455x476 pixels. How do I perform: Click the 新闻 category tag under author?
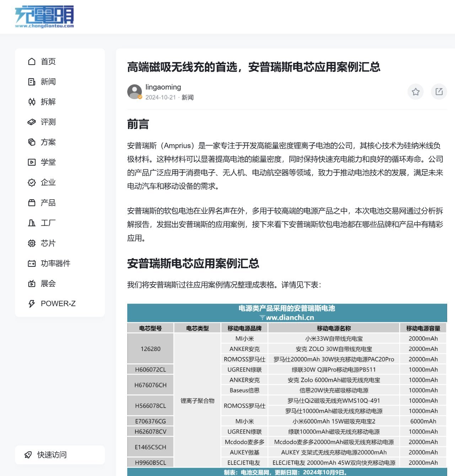(187, 97)
